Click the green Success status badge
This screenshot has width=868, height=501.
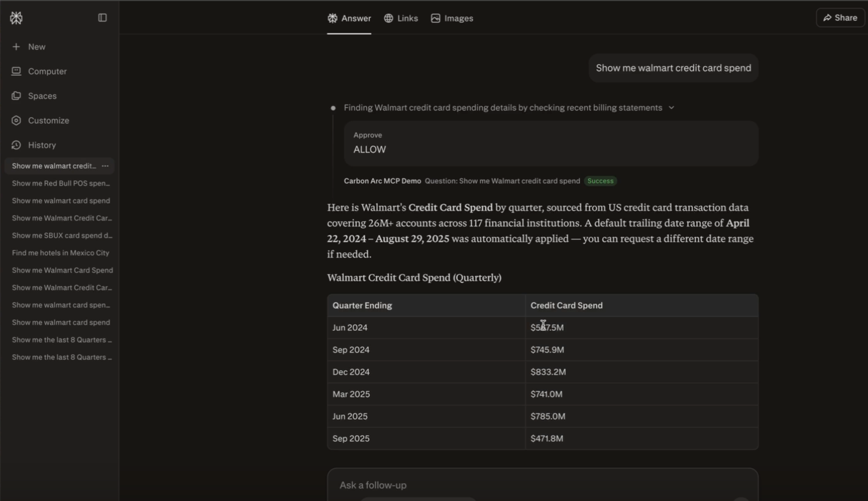tap(600, 181)
